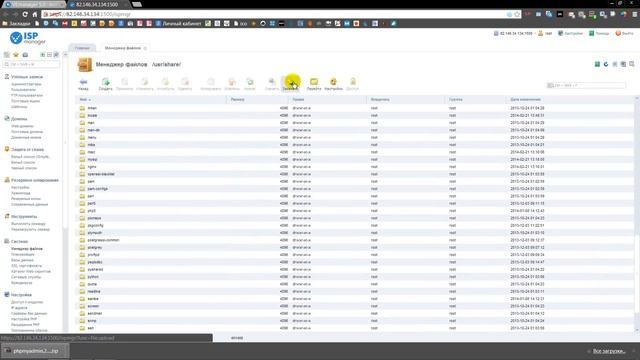Click the ISPmanager logo
Screen dimensions: 640x360
[x=28, y=38]
